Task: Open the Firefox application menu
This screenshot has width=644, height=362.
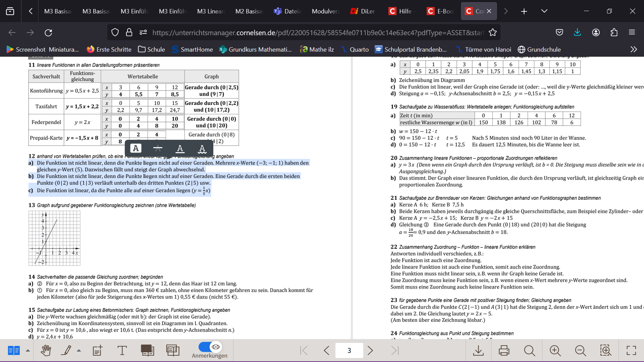Action: 632,33
